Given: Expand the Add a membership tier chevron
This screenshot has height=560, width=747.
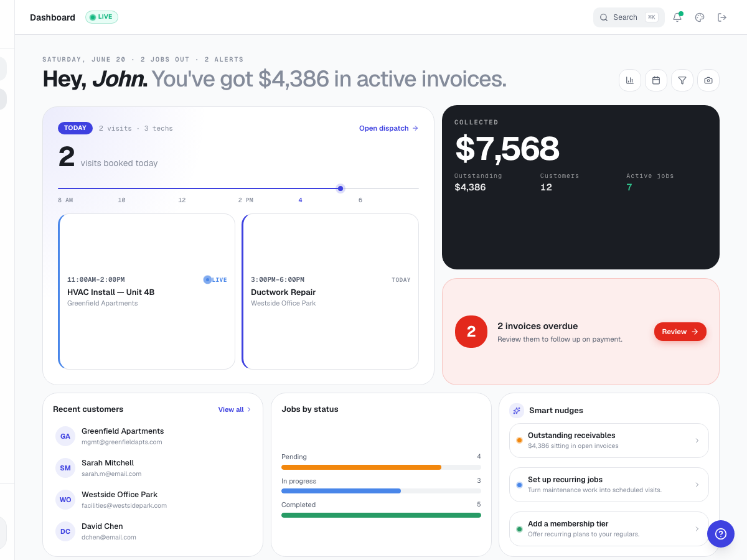Looking at the screenshot, I should click(x=697, y=529).
